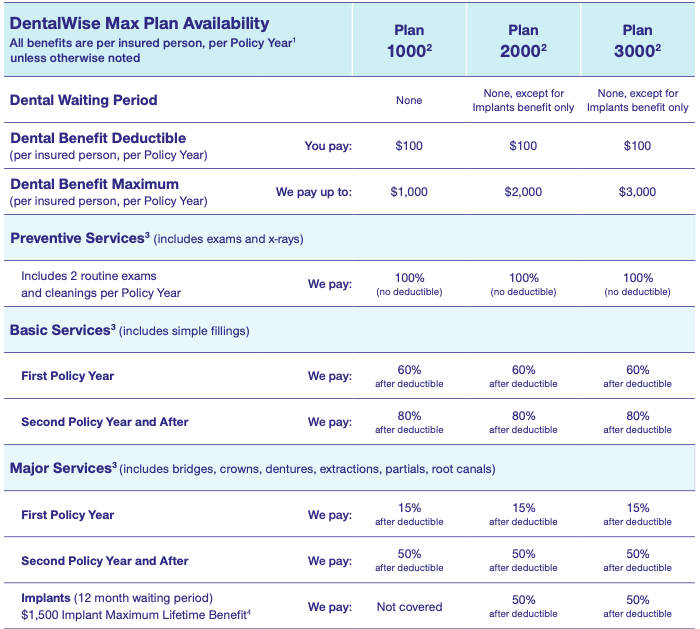Click the Basic Services section heading
The width and height of the screenshot is (700, 629).
(62, 330)
